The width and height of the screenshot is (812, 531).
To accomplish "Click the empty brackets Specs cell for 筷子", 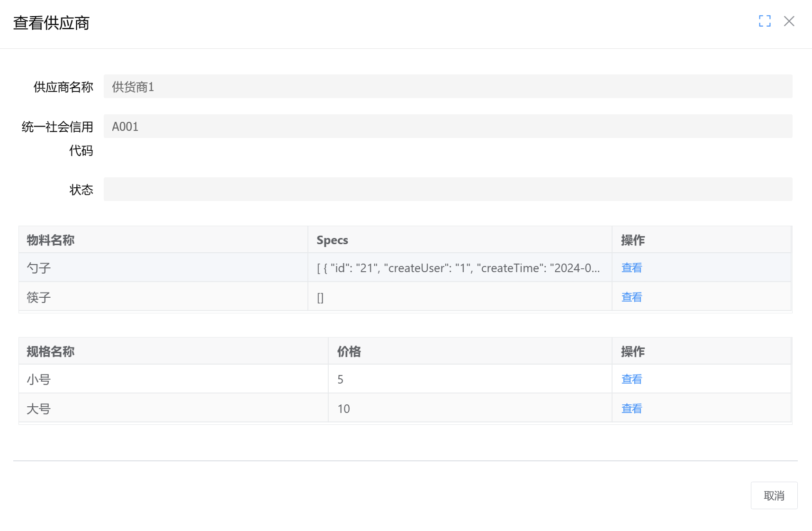I will pos(320,297).
